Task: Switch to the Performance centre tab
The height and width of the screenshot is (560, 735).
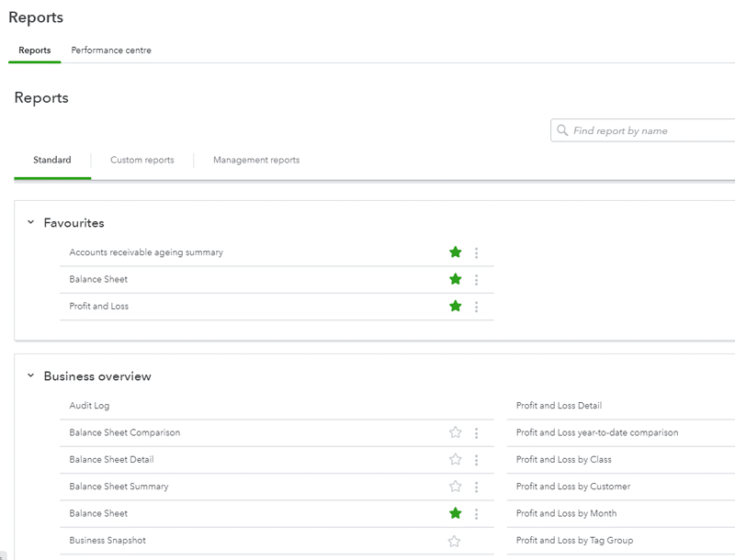Action: pyautogui.click(x=111, y=50)
